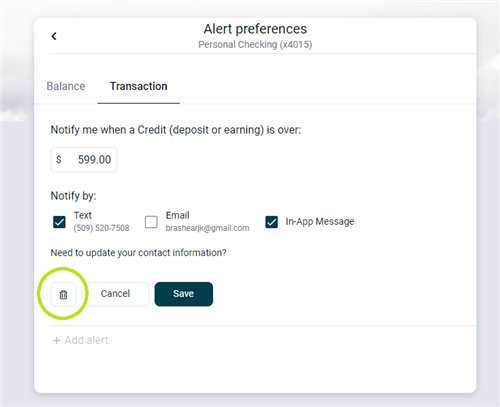Click the phone number (509) 520-7508
This screenshot has width=500, height=407.
point(101,228)
